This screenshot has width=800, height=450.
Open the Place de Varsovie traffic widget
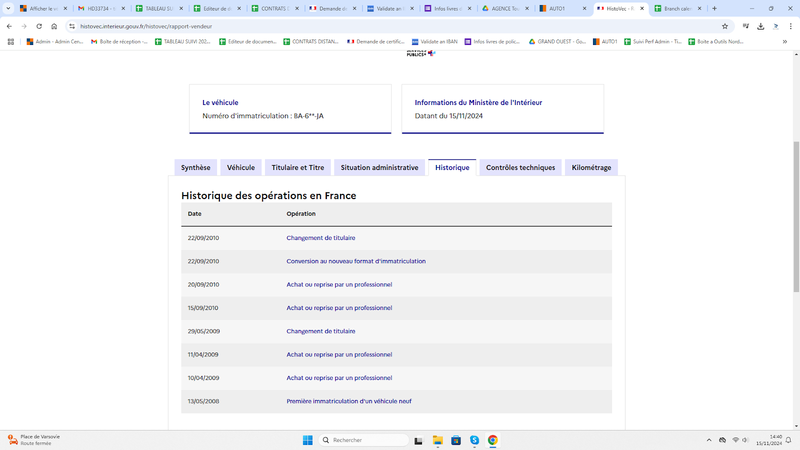34,440
